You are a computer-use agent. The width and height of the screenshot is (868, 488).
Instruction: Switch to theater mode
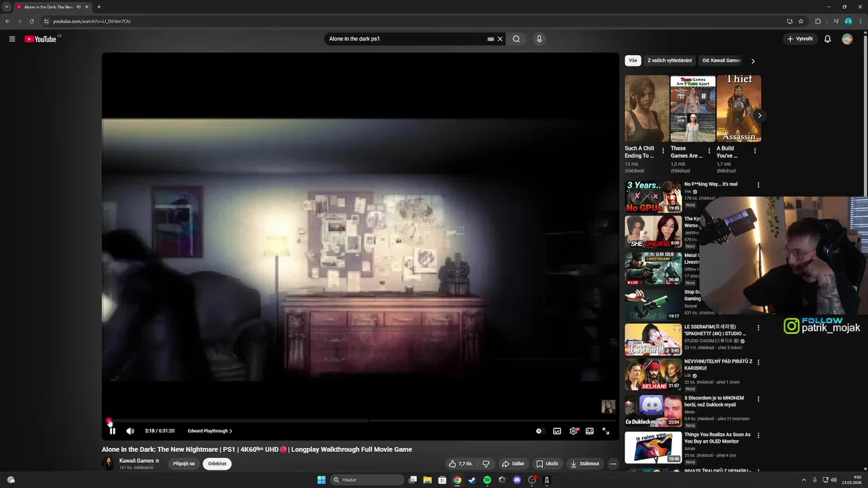tap(590, 431)
